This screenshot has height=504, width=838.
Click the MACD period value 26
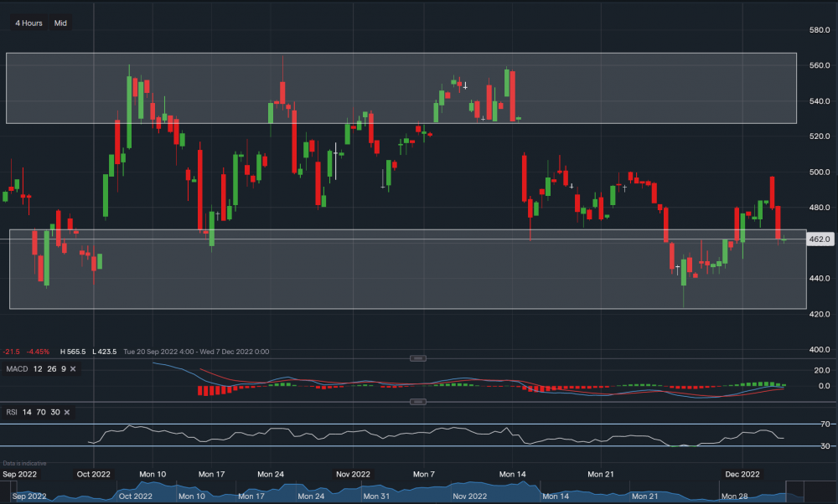point(51,369)
